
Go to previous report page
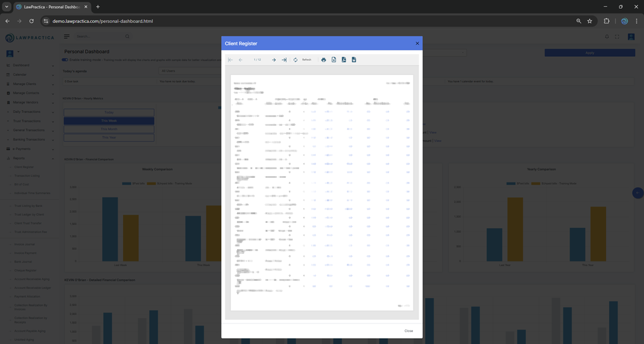241,60
